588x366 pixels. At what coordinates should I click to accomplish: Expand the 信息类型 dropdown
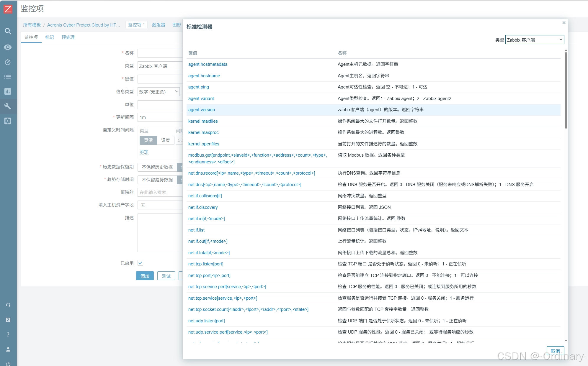click(x=159, y=92)
